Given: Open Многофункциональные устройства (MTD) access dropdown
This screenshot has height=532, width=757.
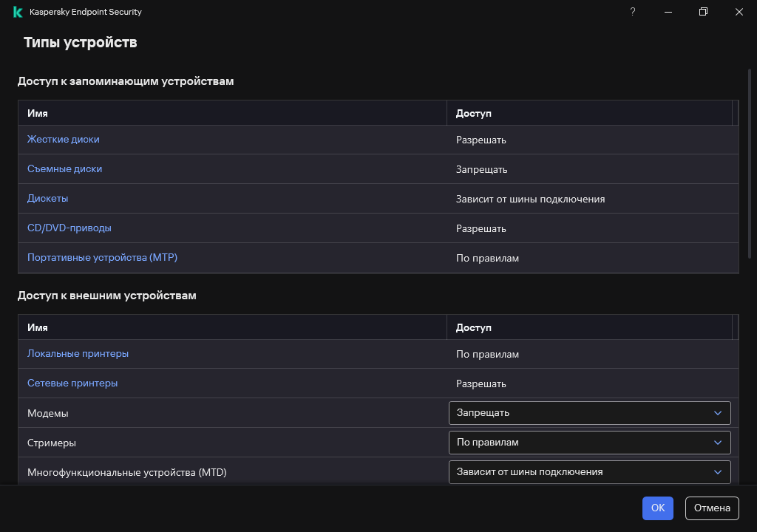Looking at the screenshot, I should [x=589, y=472].
